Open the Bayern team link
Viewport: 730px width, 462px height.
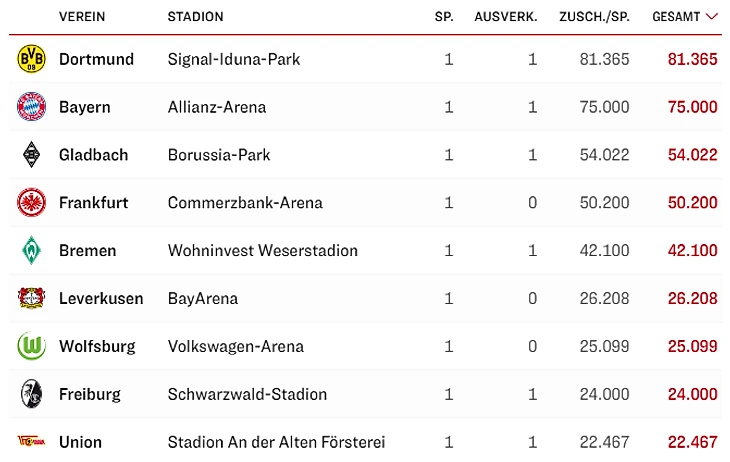[x=85, y=107]
